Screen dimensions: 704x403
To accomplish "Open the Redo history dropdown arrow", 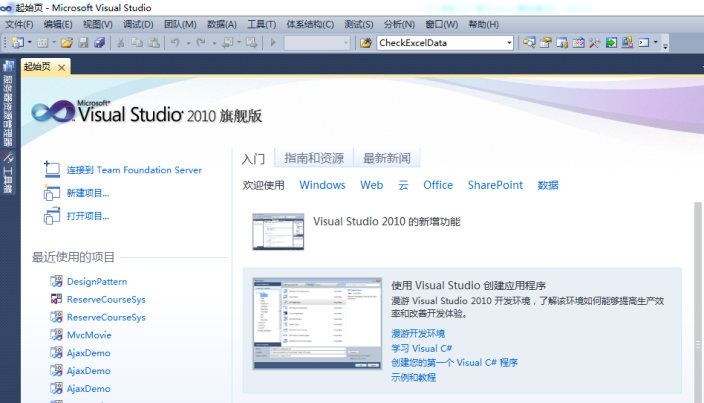I will coord(215,43).
